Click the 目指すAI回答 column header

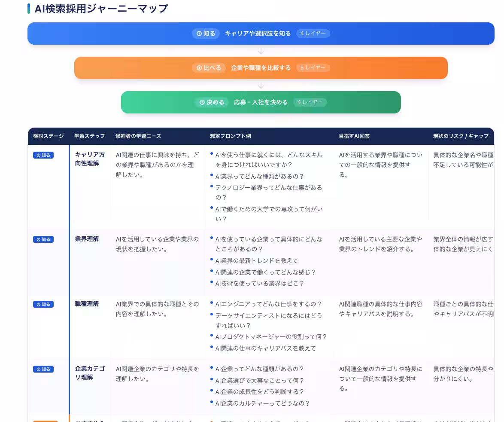(x=354, y=136)
